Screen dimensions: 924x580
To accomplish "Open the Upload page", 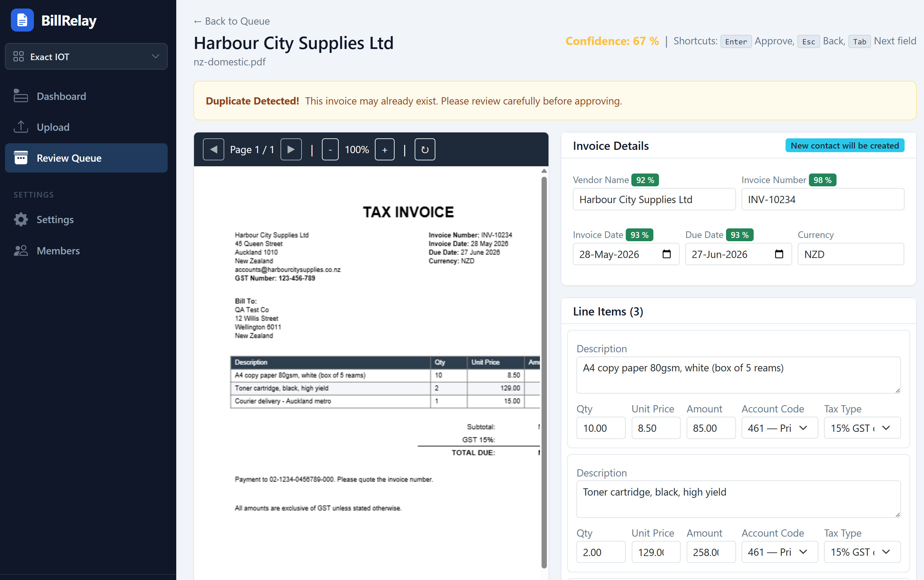I will (x=86, y=127).
